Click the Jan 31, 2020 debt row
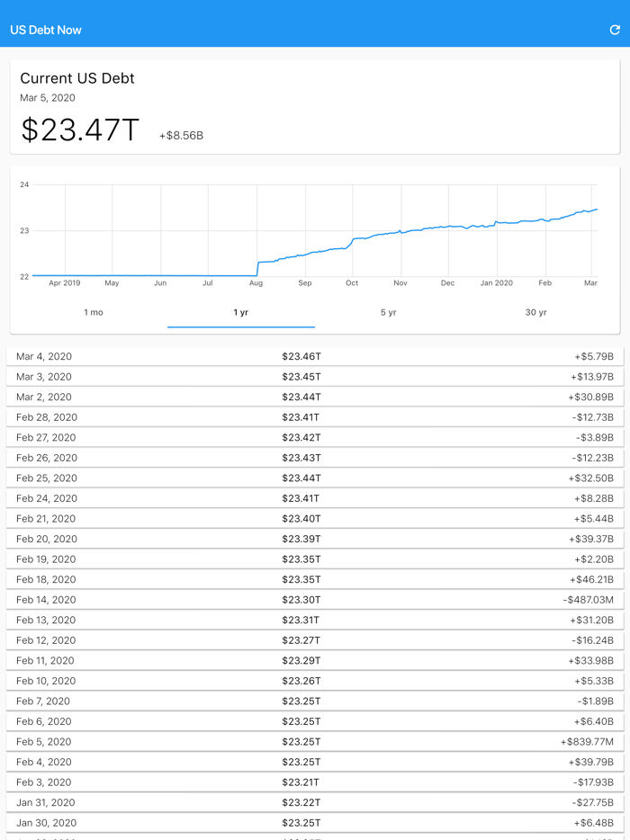630x840 pixels. [x=315, y=802]
